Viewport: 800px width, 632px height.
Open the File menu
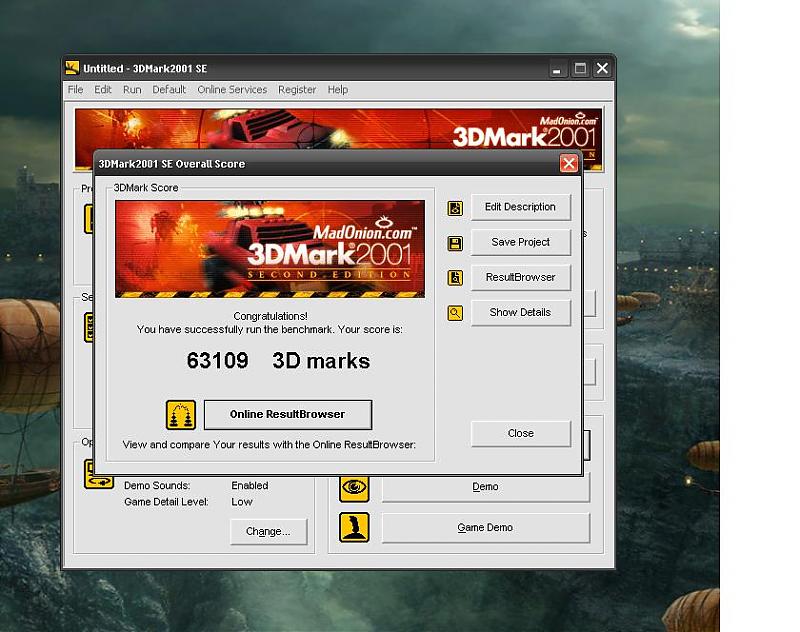coord(76,89)
